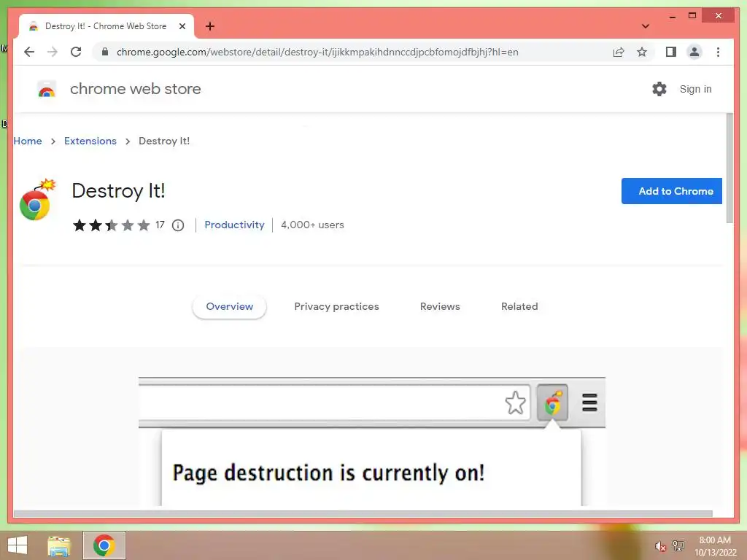747x560 pixels.
Task: Click the Chrome Web Store logo
Action: (47, 89)
